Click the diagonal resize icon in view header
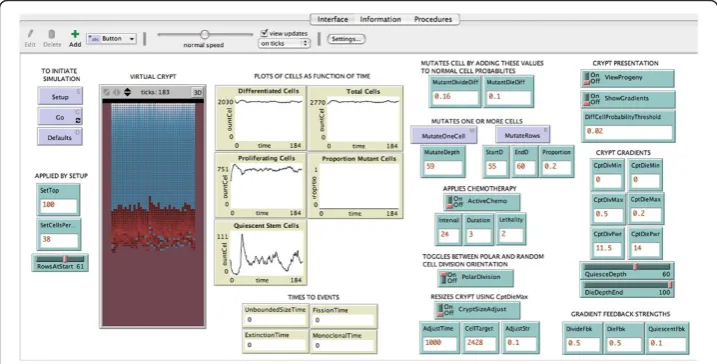The width and height of the screenshot is (717, 364). click(107, 92)
